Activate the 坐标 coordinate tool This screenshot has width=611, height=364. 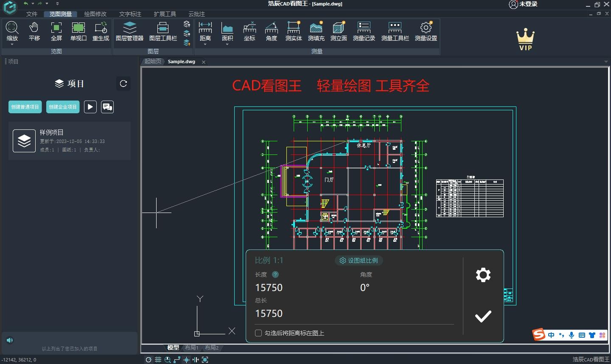[x=249, y=31]
